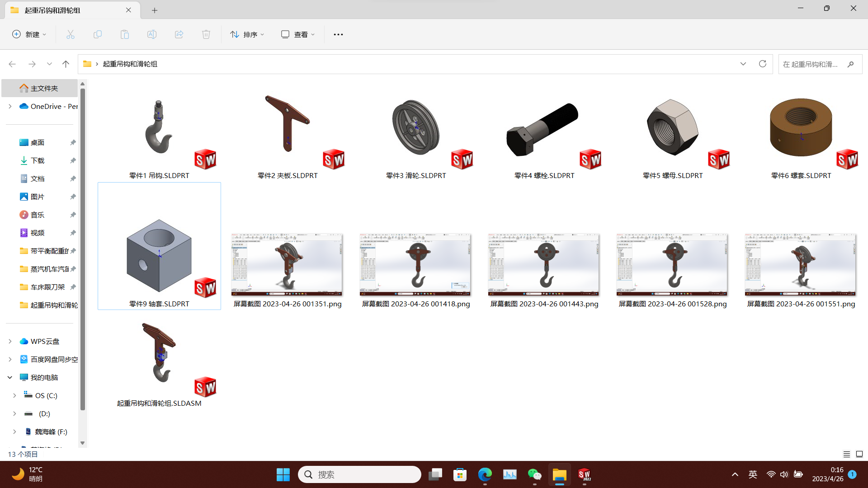
Task: Select the 零件3 滑轮.SLDPRT file thumbnail
Action: [x=416, y=136]
